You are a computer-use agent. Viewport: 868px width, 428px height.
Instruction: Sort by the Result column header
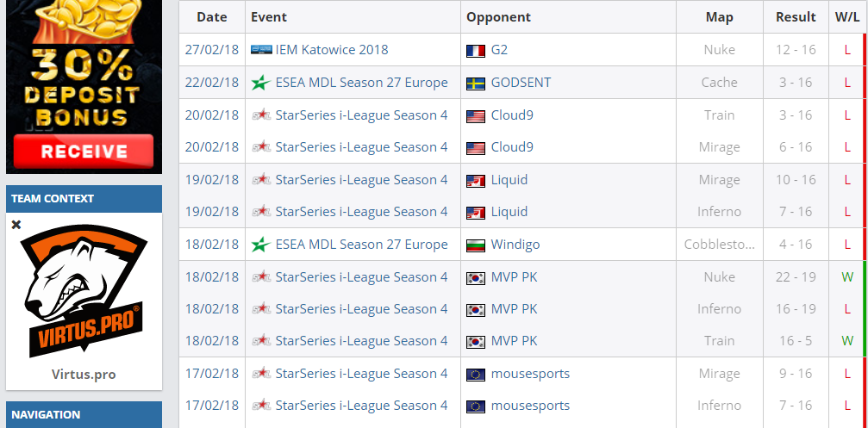(795, 17)
